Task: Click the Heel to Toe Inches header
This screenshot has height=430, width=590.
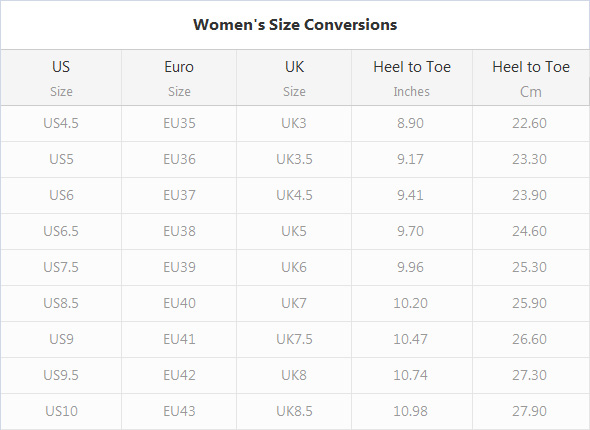Action: coord(412,78)
